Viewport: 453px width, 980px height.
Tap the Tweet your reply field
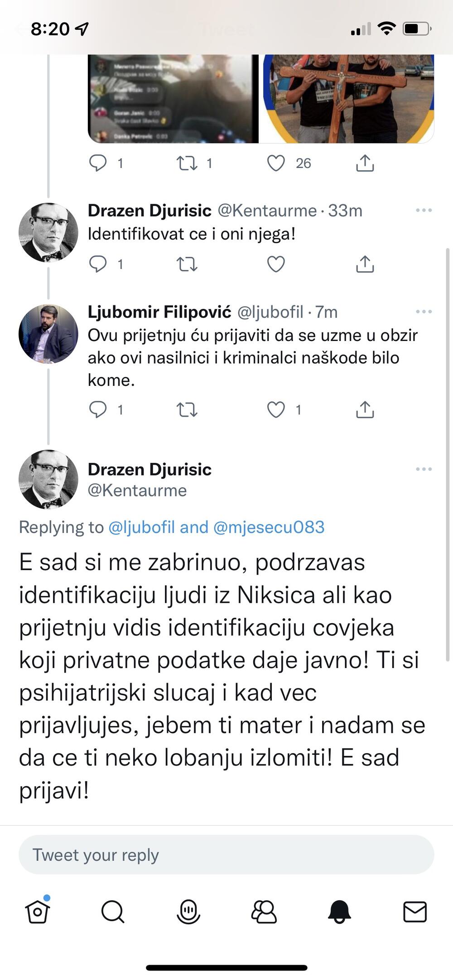tap(226, 855)
